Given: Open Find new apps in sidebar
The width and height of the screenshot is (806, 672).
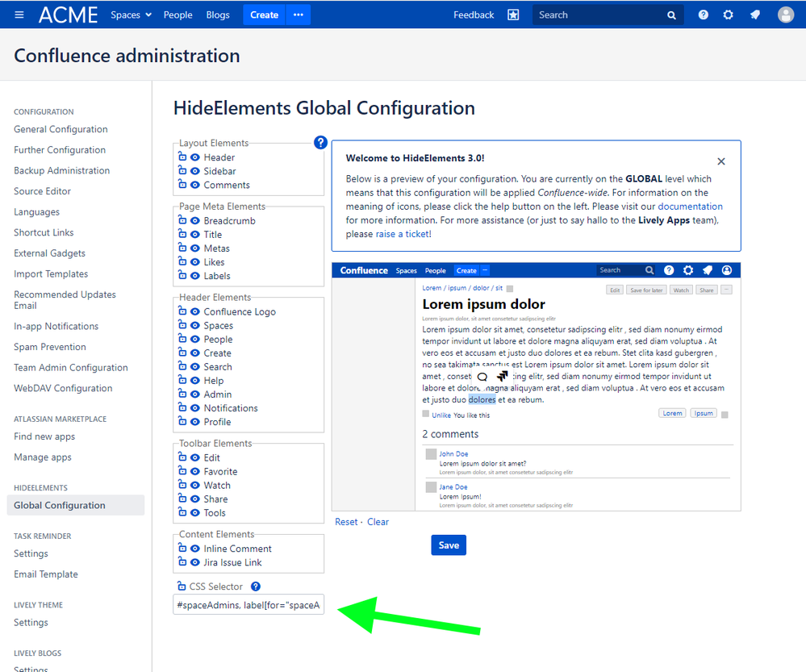Looking at the screenshot, I should tap(44, 436).
